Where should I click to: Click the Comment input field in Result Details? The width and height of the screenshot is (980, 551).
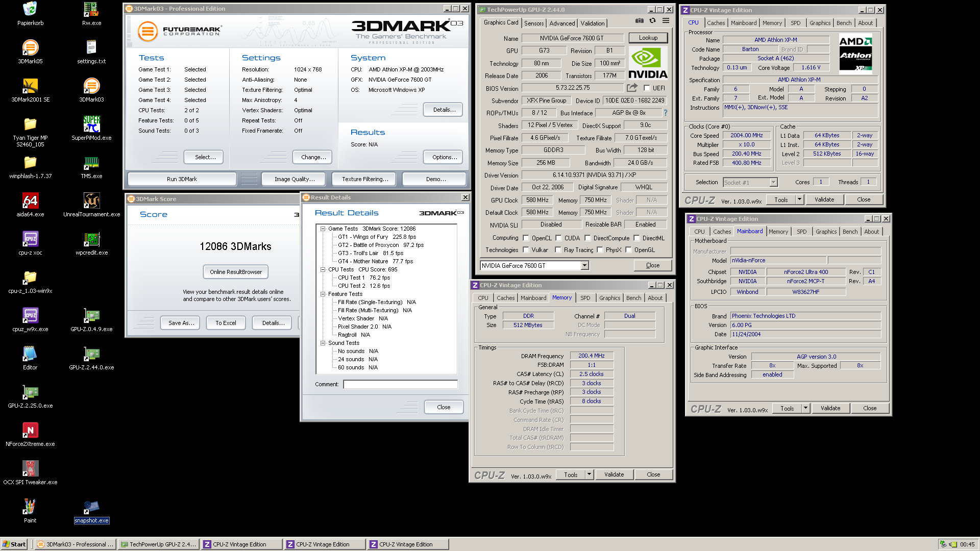point(400,385)
